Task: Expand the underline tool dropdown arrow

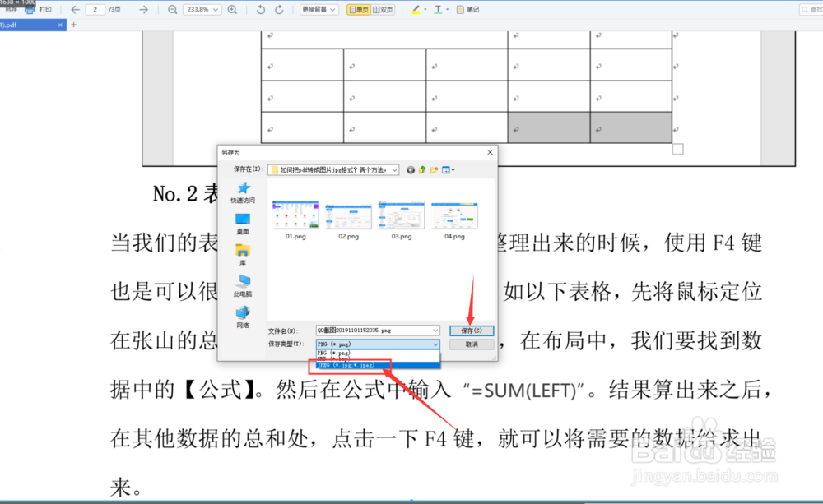Action: click(447, 9)
